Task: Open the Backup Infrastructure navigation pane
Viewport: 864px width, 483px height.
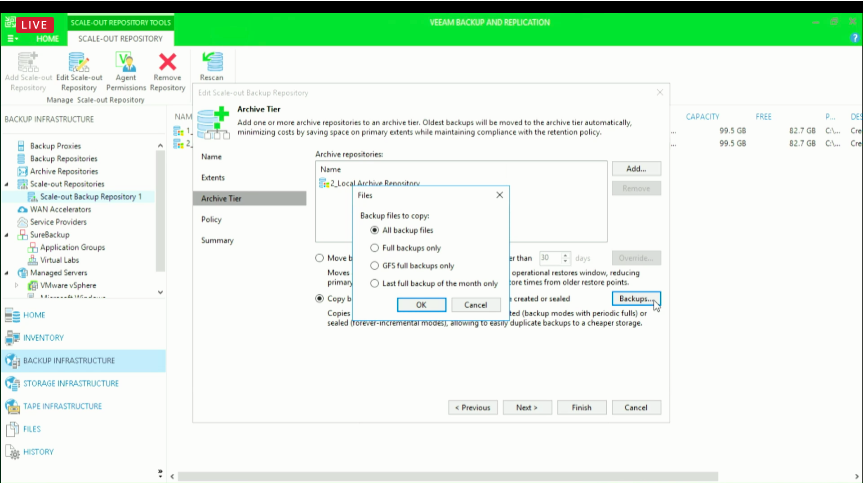Action: 67,361
